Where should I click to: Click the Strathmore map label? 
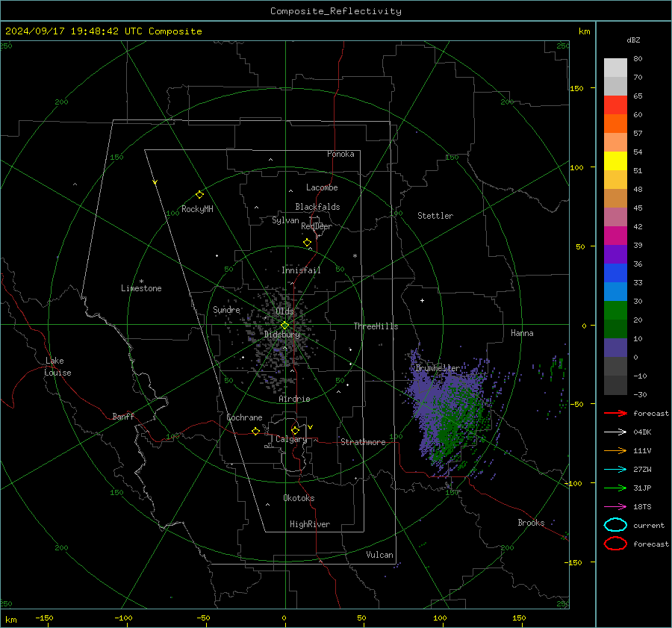(x=363, y=442)
